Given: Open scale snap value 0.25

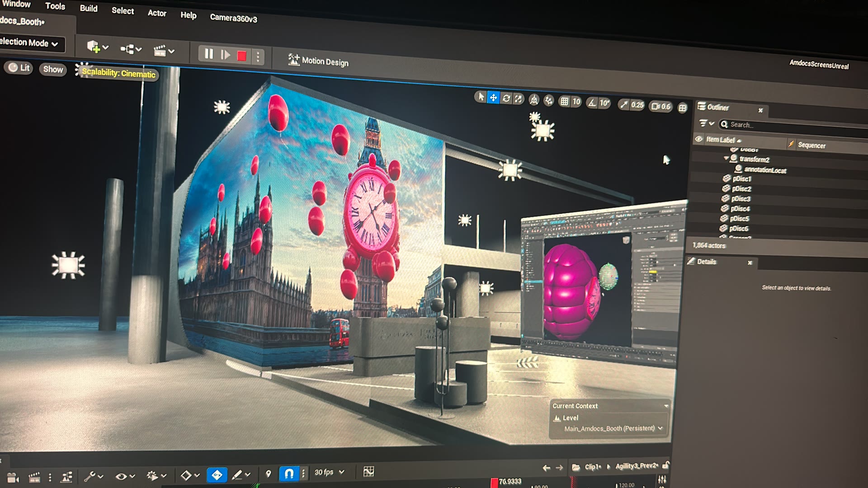Looking at the screenshot, I should (x=637, y=105).
